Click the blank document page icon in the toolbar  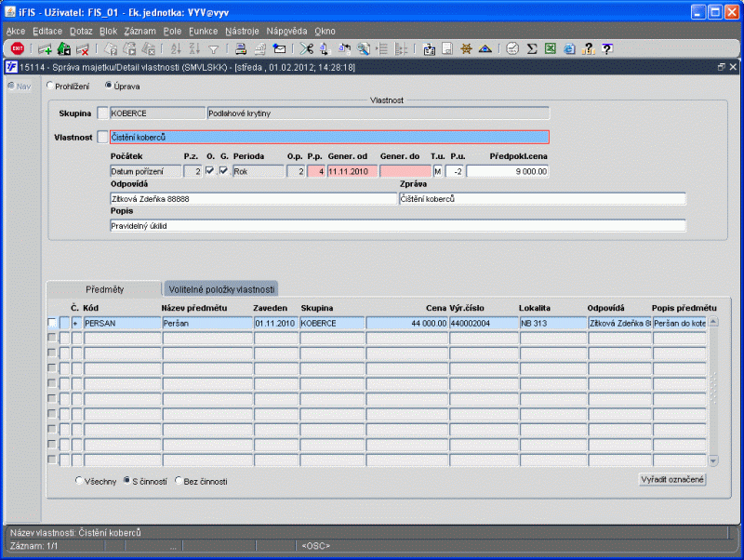click(447, 49)
